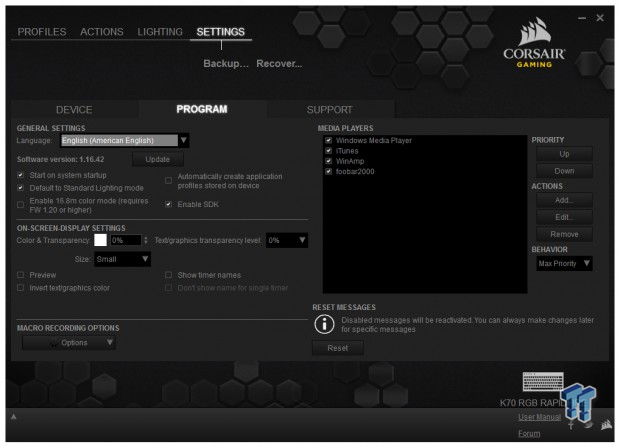Open the User Manual link
This screenshot has width=620, height=447.
[539, 417]
